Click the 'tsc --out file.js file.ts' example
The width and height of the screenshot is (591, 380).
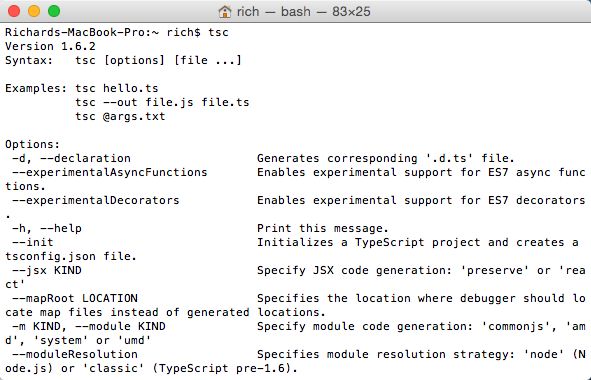tap(162, 102)
